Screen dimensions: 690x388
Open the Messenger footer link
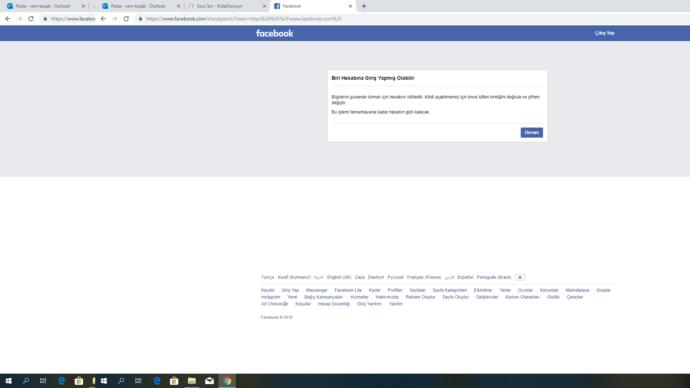coord(316,290)
